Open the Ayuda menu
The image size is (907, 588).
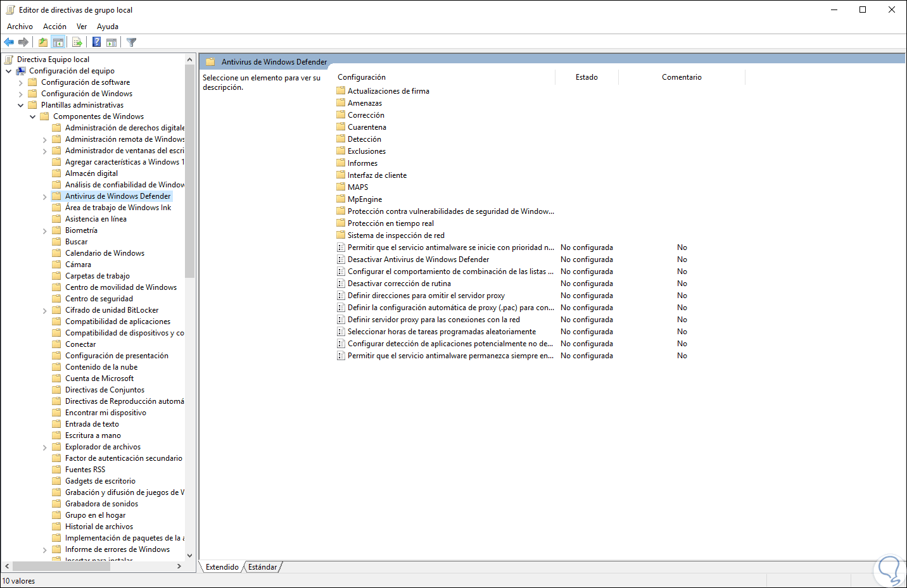[108, 27]
